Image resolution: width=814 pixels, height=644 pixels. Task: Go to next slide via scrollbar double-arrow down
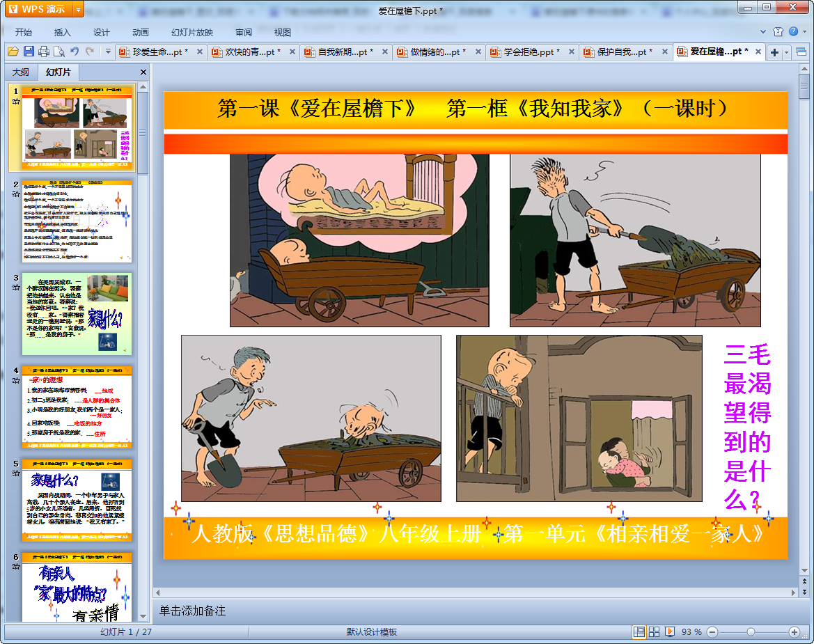(x=804, y=592)
